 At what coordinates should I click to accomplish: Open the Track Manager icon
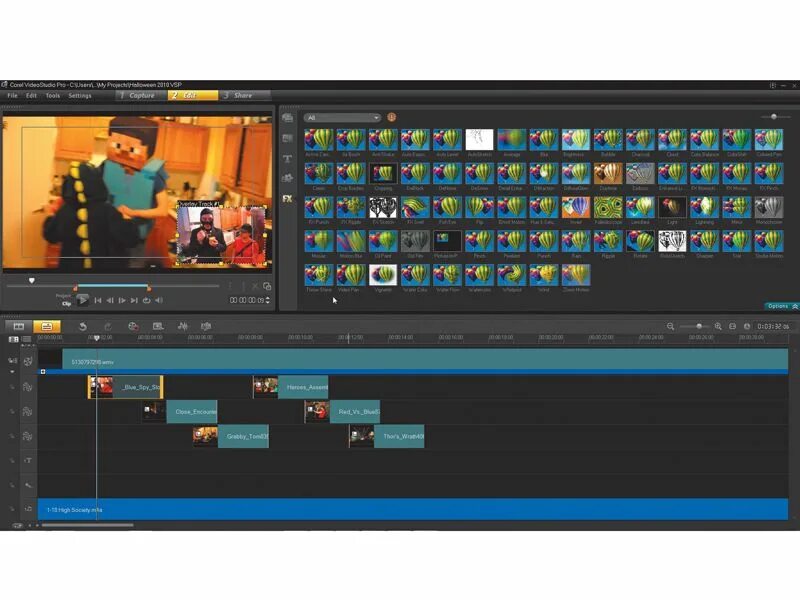click(x=27, y=339)
